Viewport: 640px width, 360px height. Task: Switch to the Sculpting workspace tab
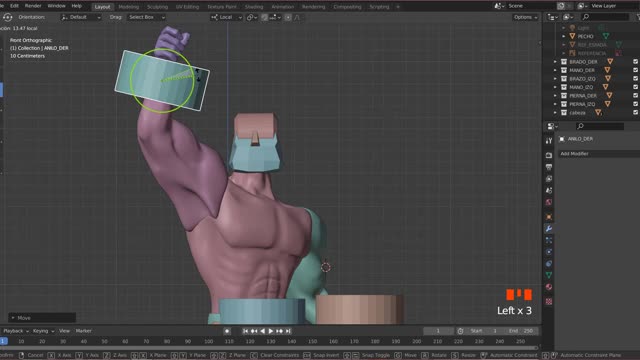pyautogui.click(x=158, y=7)
